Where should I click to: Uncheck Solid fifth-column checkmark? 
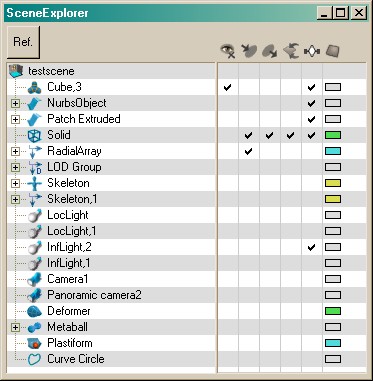(x=311, y=135)
